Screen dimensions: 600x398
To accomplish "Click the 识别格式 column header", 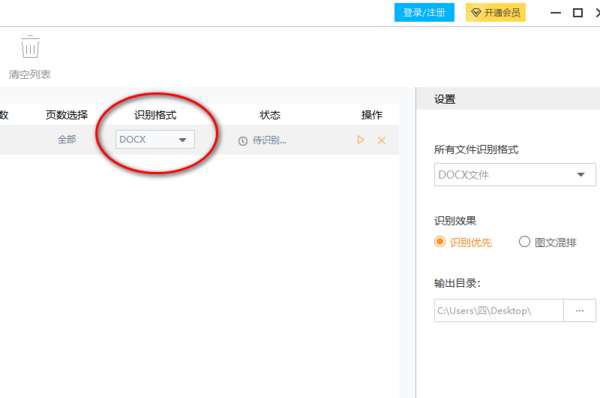I will pos(155,115).
